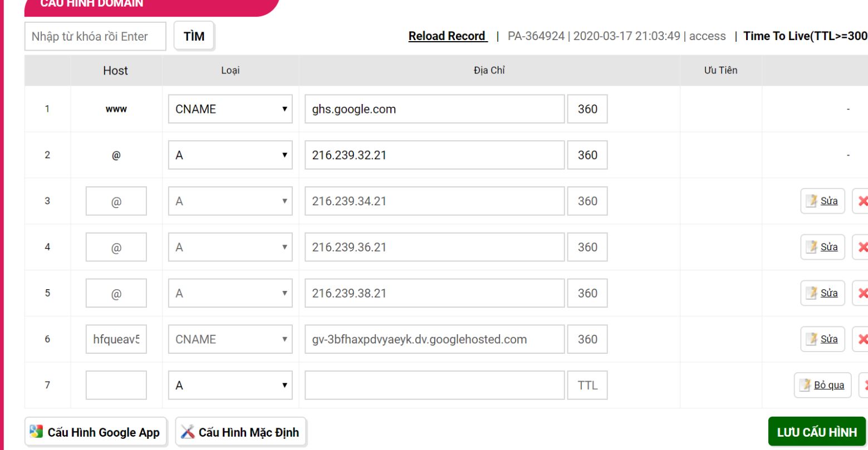Focus the keyword search input field
868x450 pixels.
95,37
